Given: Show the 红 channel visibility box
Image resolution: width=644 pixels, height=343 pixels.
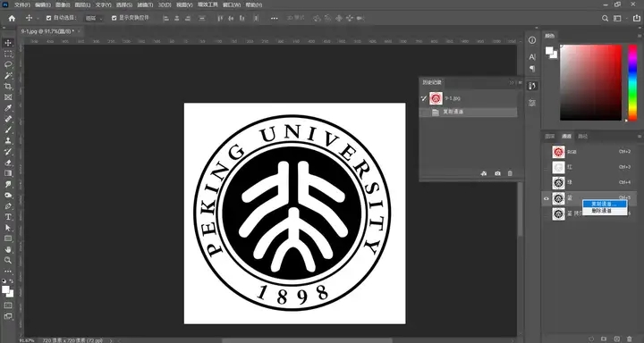Looking at the screenshot, I should [x=547, y=167].
